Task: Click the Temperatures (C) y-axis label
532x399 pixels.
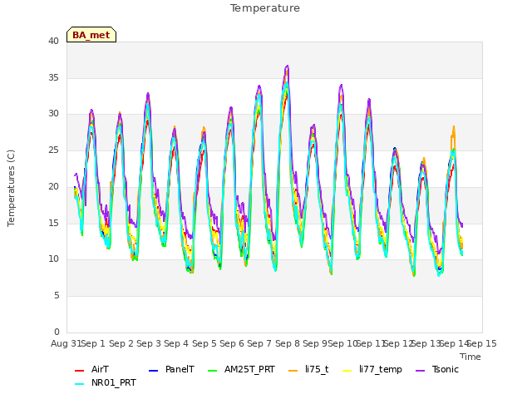Action: point(11,188)
